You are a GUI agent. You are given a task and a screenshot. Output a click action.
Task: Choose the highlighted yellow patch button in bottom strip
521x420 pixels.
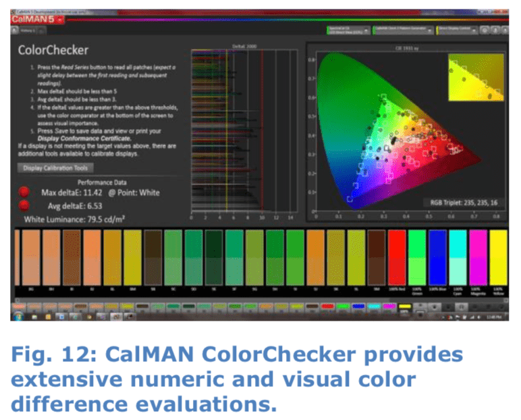pyautogui.click(x=404, y=307)
